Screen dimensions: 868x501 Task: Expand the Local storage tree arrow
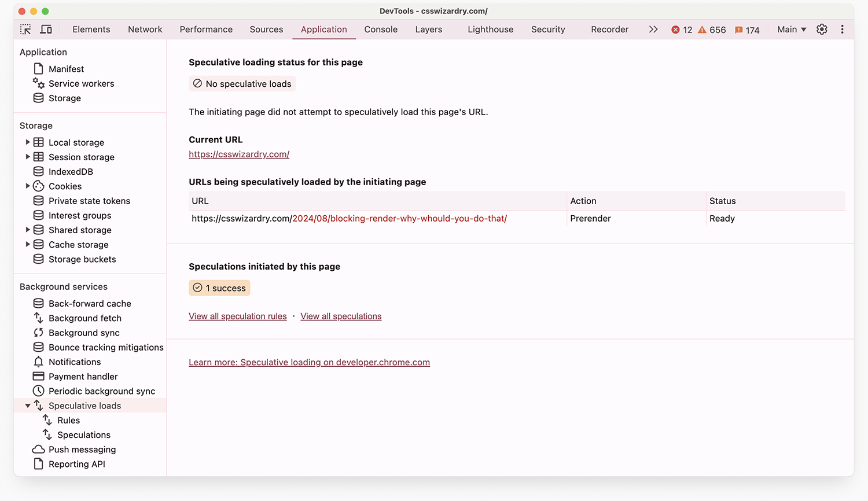27,142
